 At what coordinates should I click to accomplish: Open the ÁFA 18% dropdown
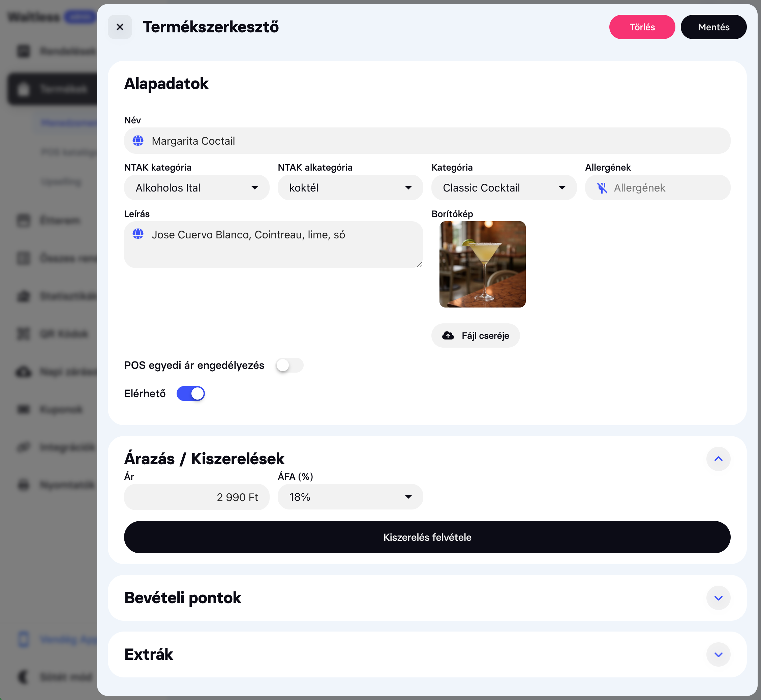pos(350,497)
